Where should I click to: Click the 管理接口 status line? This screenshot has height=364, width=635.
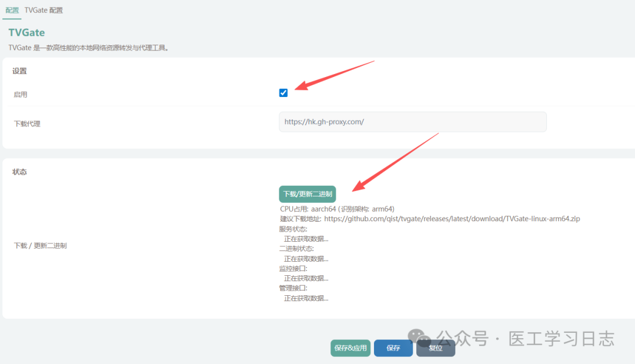click(293, 288)
